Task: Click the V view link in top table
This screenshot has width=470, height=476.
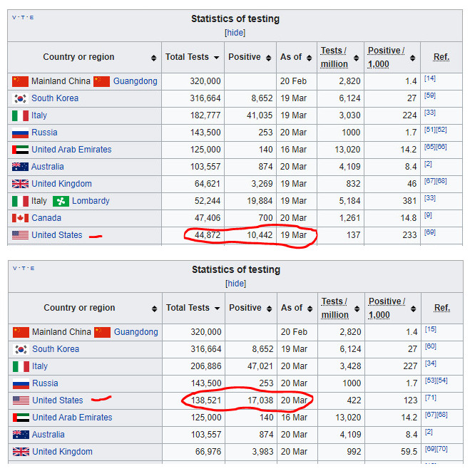Action: tap(14, 18)
